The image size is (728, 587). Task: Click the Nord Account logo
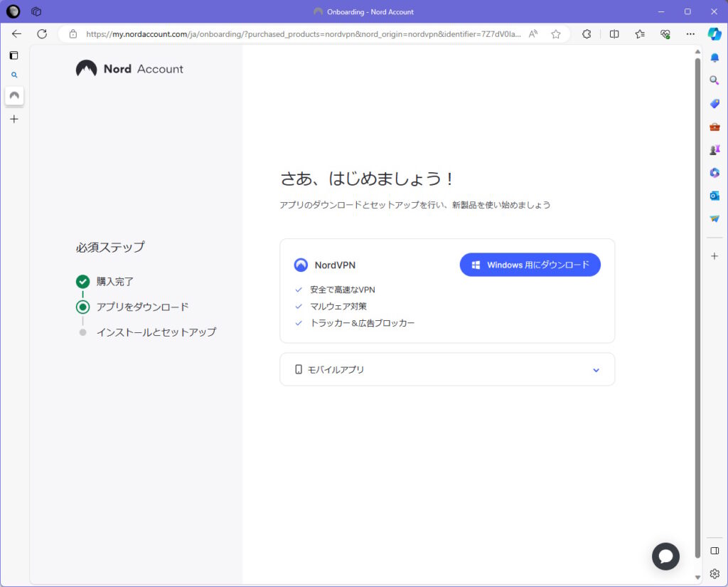point(129,69)
